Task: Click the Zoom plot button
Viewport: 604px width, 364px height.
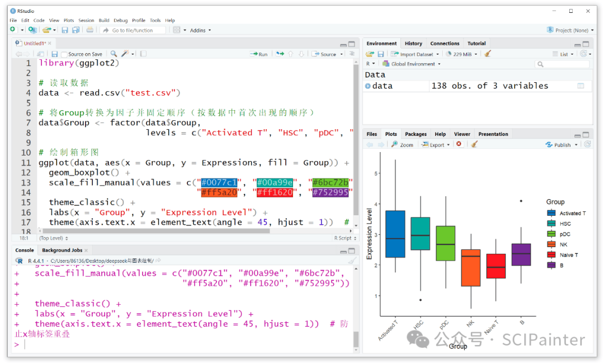Action: point(403,145)
